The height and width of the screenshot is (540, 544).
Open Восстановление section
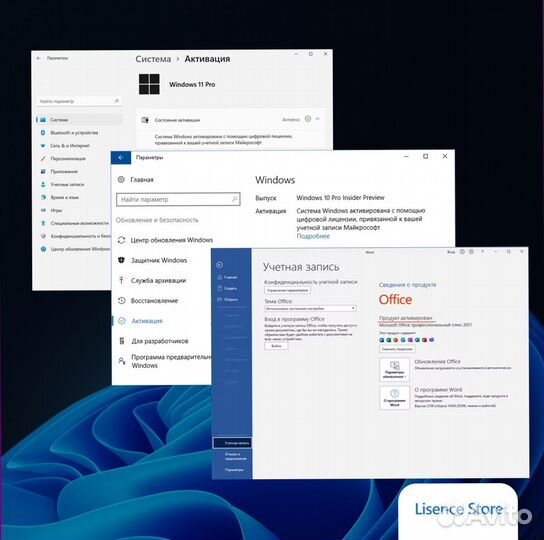click(x=148, y=301)
